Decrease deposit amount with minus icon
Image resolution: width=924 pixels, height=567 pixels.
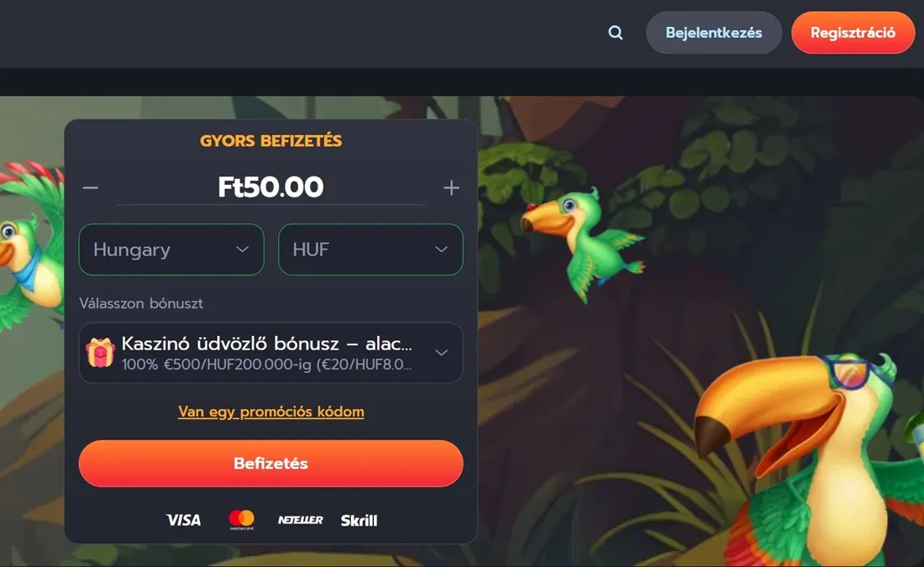(x=90, y=187)
